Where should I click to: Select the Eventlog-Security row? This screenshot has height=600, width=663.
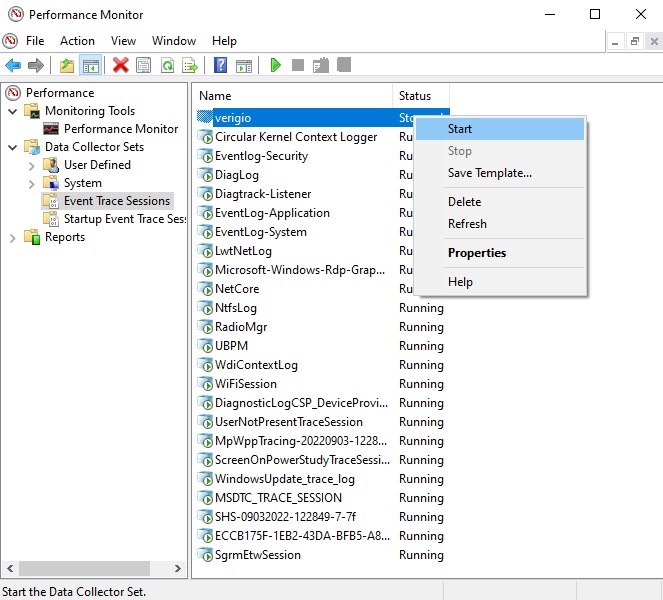tap(323, 156)
